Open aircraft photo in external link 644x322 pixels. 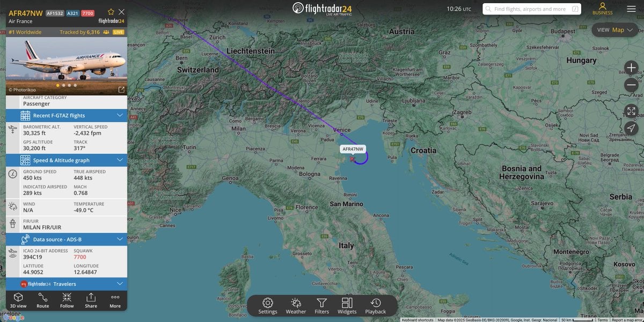pyautogui.click(x=121, y=90)
